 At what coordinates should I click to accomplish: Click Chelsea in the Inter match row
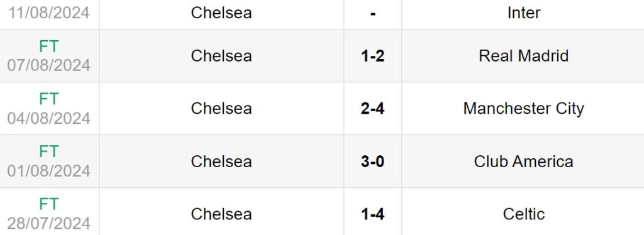221,13
